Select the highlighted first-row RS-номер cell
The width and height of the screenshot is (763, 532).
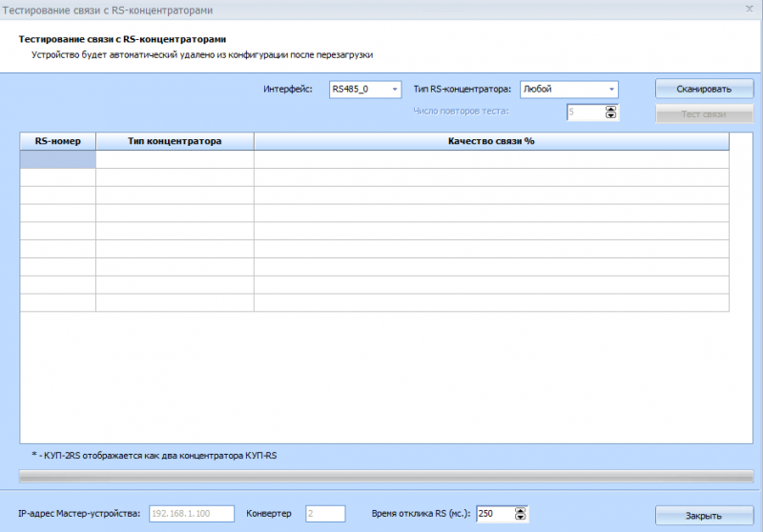pyautogui.click(x=58, y=159)
